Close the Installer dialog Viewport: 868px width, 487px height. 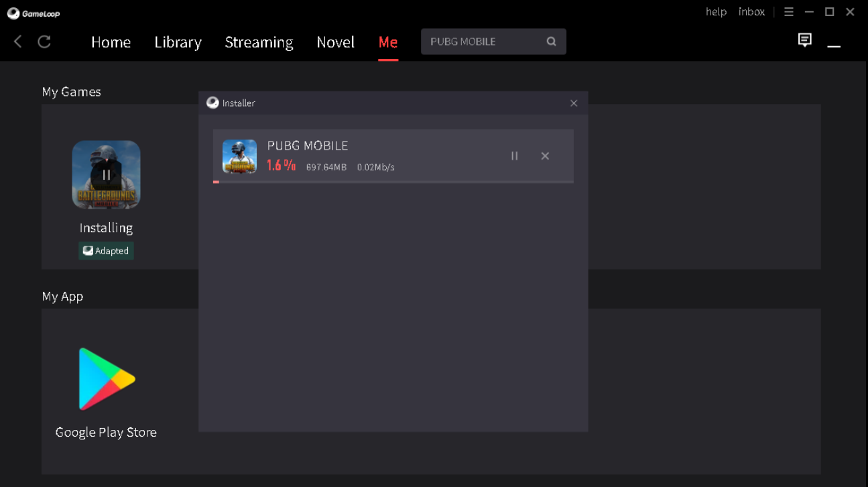coord(574,103)
